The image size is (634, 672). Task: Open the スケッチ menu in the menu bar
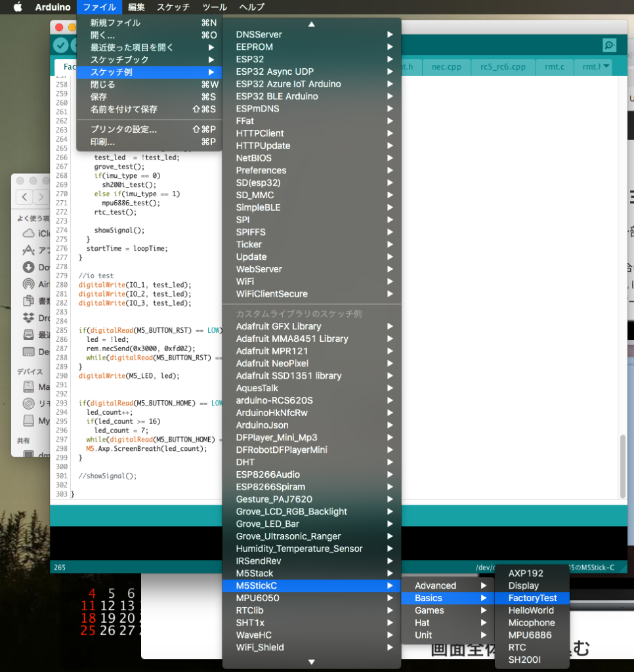[x=173, y=7]
